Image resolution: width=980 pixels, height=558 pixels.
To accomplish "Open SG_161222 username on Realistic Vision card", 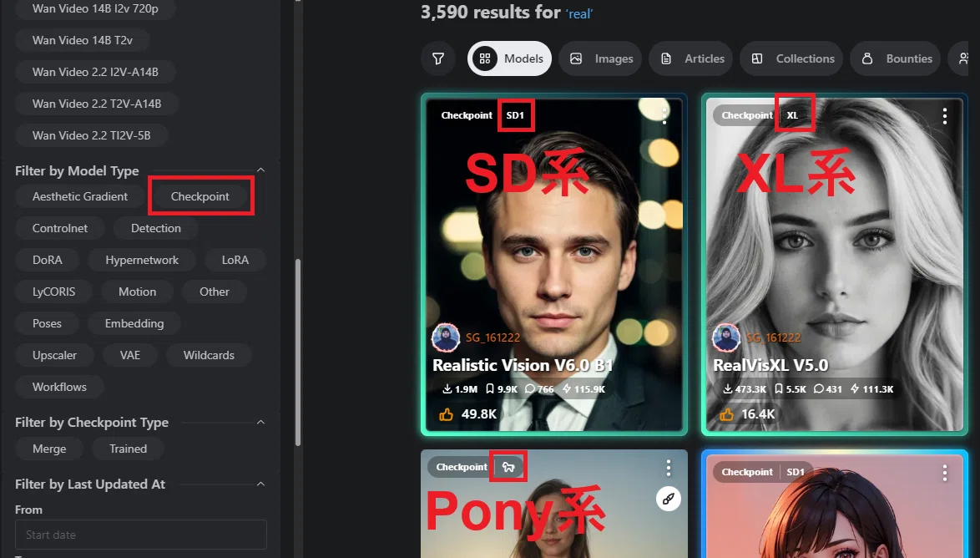I will pyautogui.click(x=493, y=337).
